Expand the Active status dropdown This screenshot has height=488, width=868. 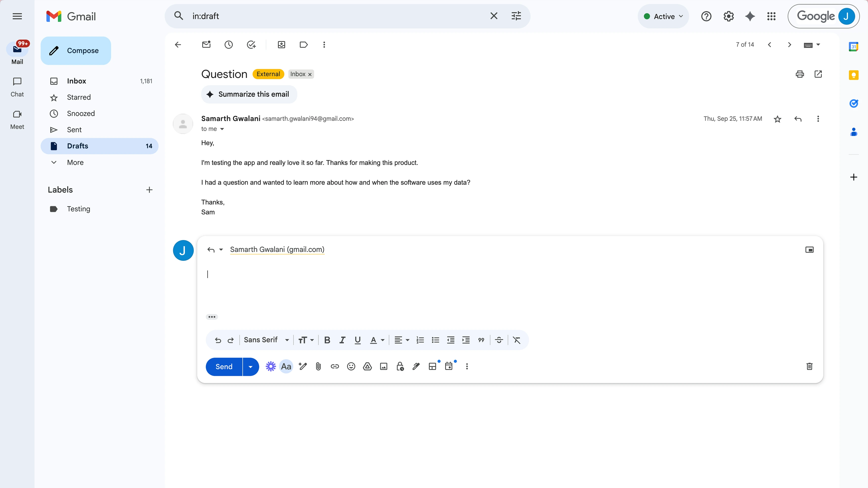[x=663, y=16]
